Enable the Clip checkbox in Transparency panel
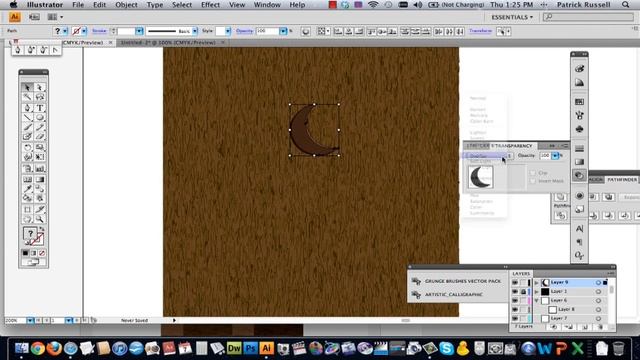Viewport: 640px width, 360px height. click(x=533, y=173)
